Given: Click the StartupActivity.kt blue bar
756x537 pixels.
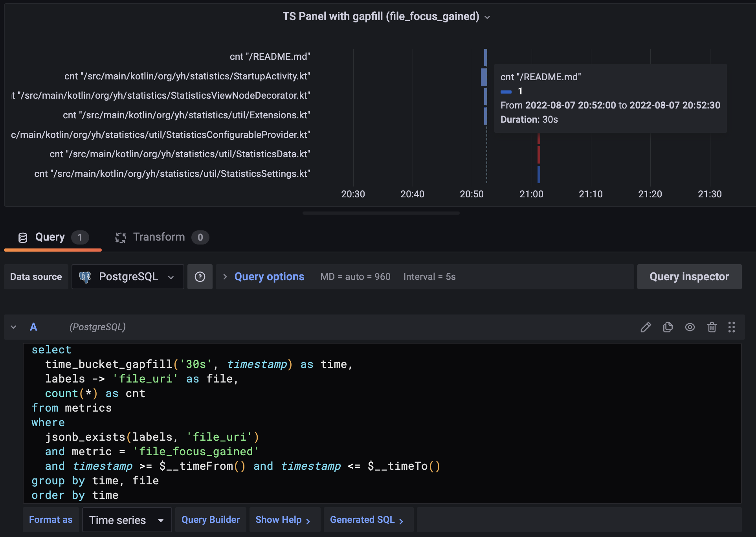Looking at the screenshot, I should (x=484, y=77).
